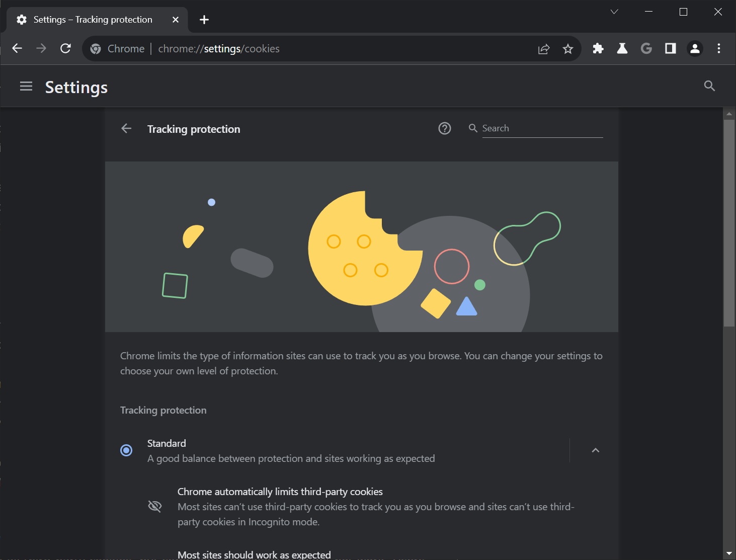
Task: Open a new tab with plus button
Action: pos(204,20)
